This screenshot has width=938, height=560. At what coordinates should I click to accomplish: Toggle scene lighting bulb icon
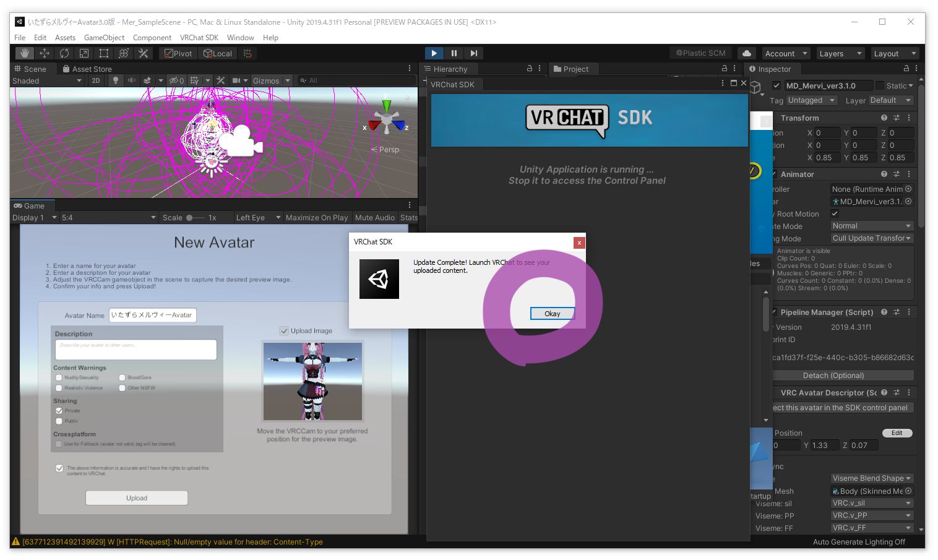tap(115, 80)
